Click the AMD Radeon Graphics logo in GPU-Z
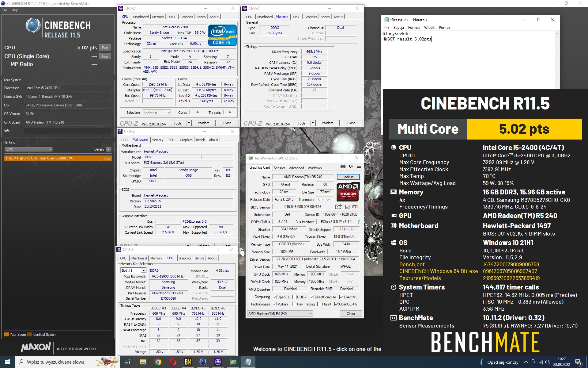588x368 pixels. (x=348, y=192)
